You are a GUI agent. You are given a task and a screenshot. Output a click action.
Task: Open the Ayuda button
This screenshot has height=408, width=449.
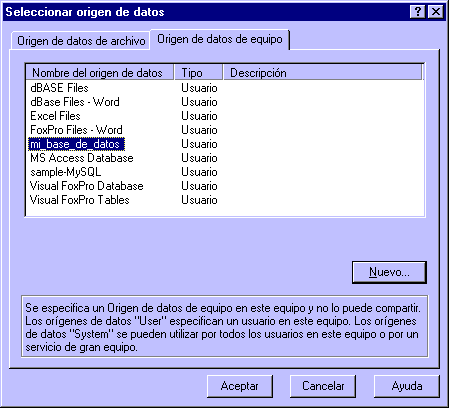tap(407, 386)
